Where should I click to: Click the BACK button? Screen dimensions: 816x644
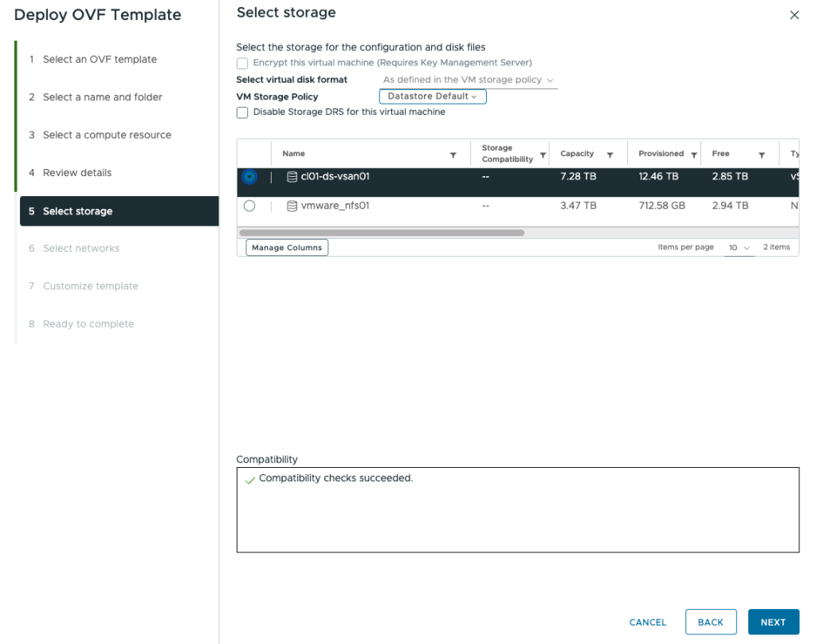coord(710,622)
